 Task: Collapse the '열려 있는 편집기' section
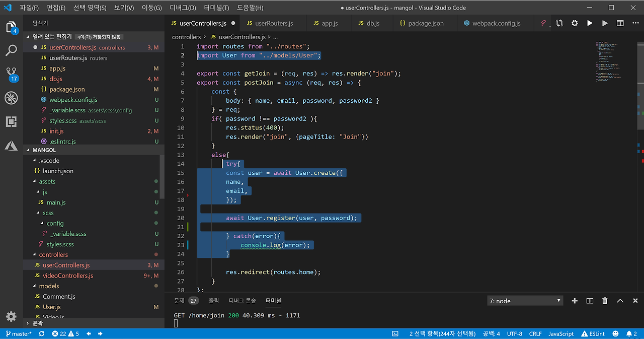click(x=94, y=37)
